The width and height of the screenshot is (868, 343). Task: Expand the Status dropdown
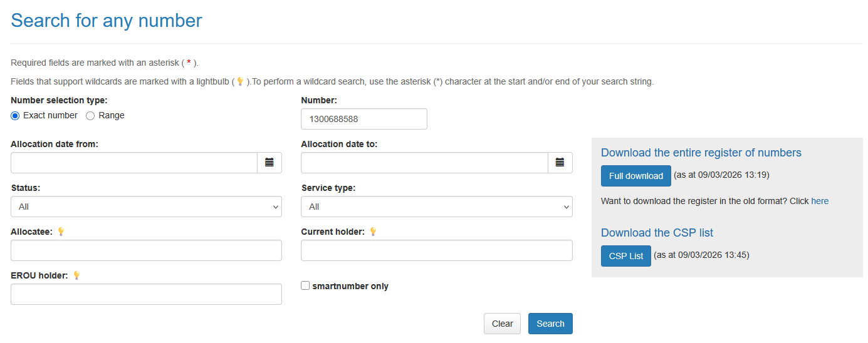tap(146, 207)
